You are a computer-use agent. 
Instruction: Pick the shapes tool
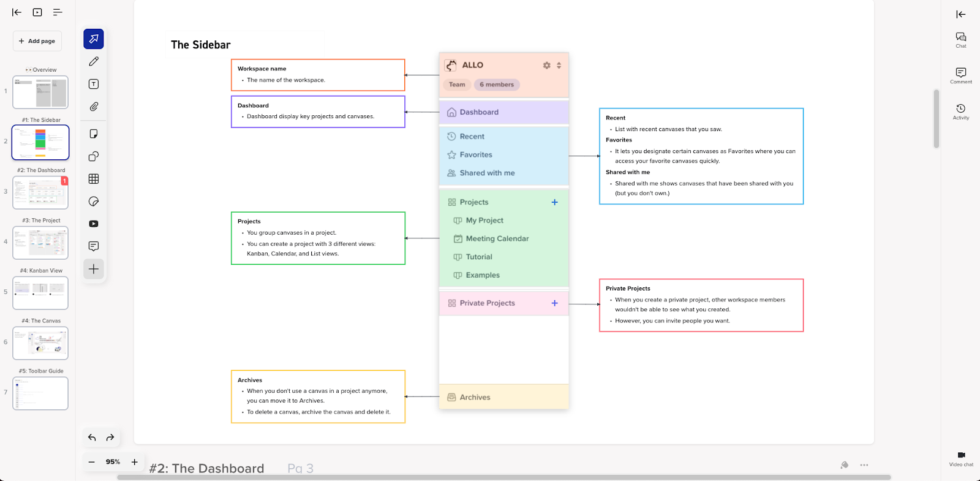tap(94, 156)
